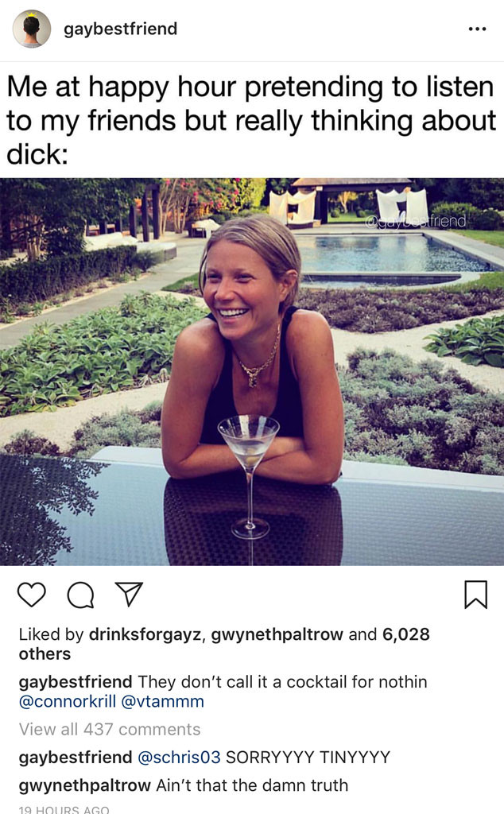Open the comment bubble icon

pos(79,595)
